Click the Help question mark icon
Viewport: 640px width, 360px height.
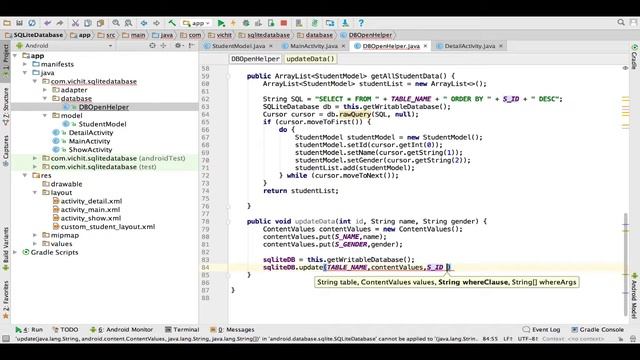tap(361, 23)
